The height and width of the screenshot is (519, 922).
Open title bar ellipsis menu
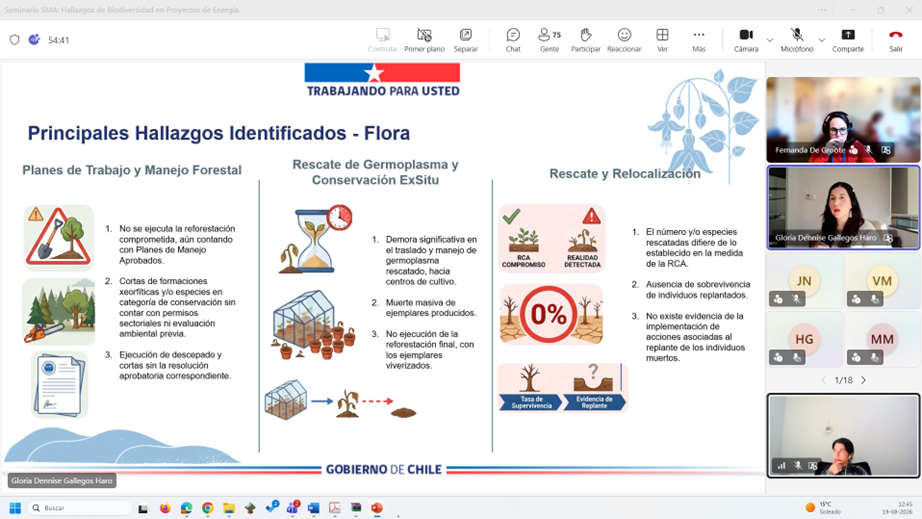tap(822, 9)
